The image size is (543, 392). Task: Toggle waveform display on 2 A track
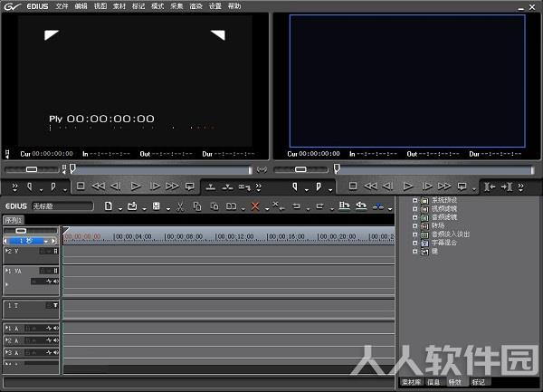[49, 340]
